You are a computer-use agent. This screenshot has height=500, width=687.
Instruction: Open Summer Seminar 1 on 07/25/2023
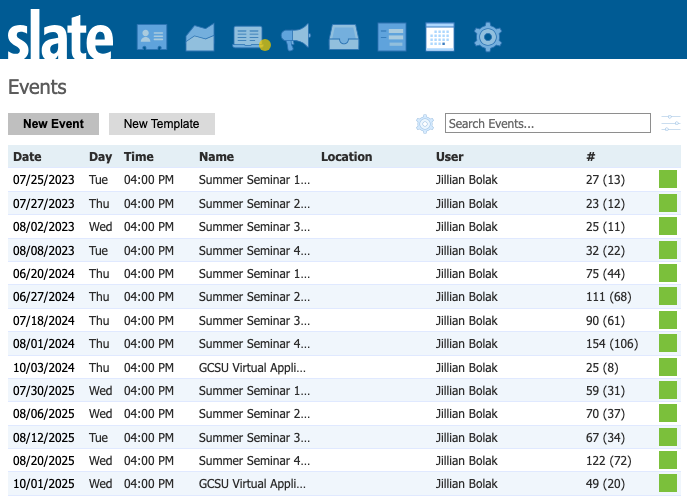click(x=254, y=180)
